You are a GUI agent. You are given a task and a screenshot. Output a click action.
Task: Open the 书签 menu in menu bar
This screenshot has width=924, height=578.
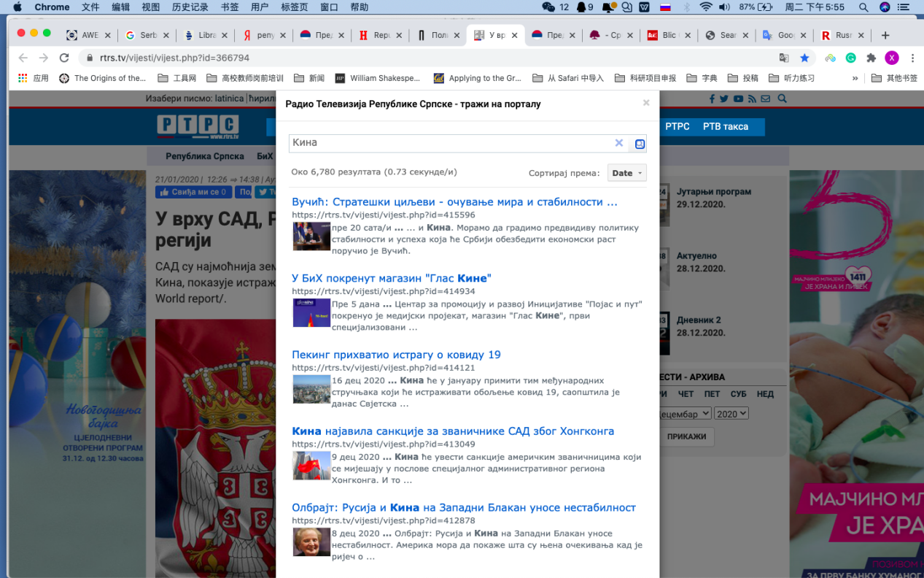pos(229,7)
